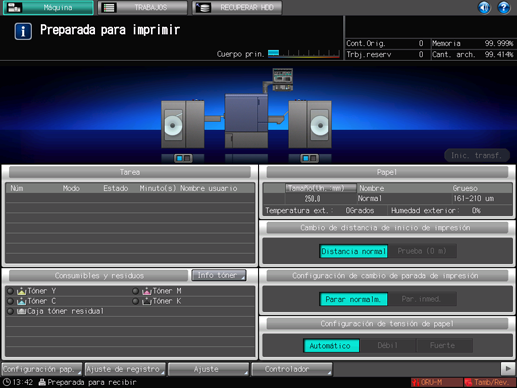Image resolution: width=517 pixels, height=388 pixels.
Task: Click the control panel image above printer
Action: coord(283,79)
